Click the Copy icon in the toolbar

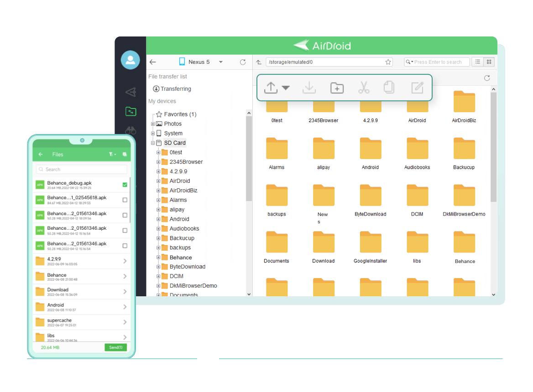[x=389, y=88]
